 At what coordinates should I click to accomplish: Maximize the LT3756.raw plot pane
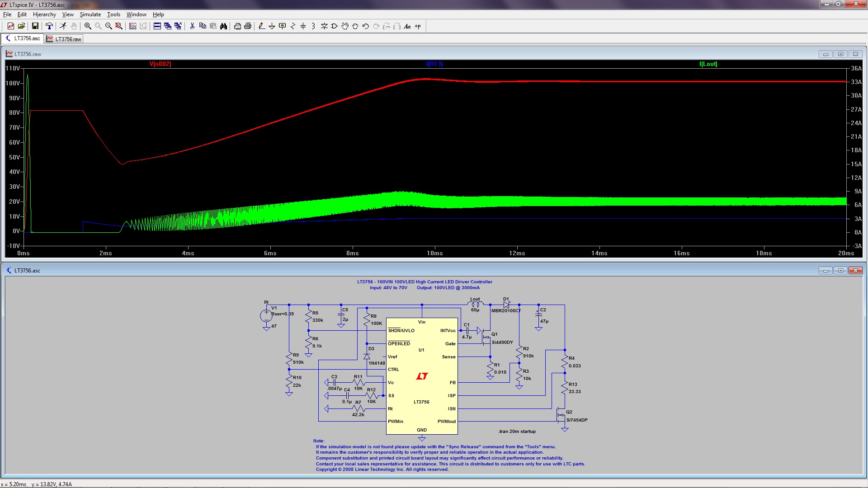(840, 54)
